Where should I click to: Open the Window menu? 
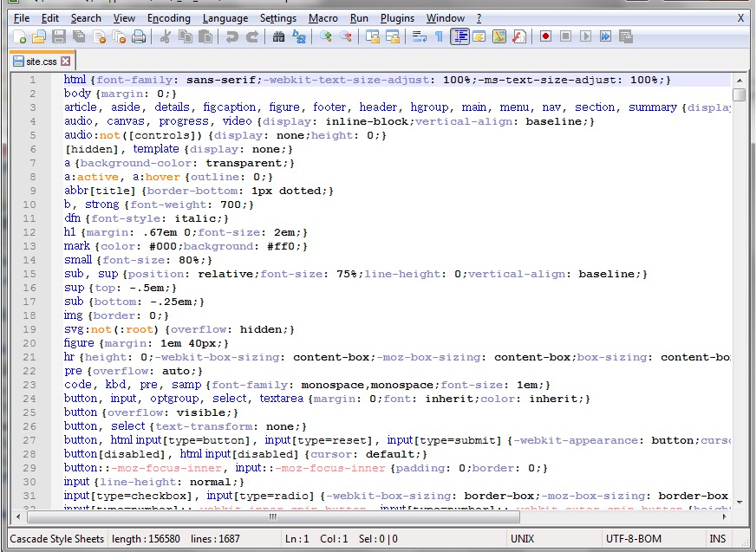click(x=446, y=18)
